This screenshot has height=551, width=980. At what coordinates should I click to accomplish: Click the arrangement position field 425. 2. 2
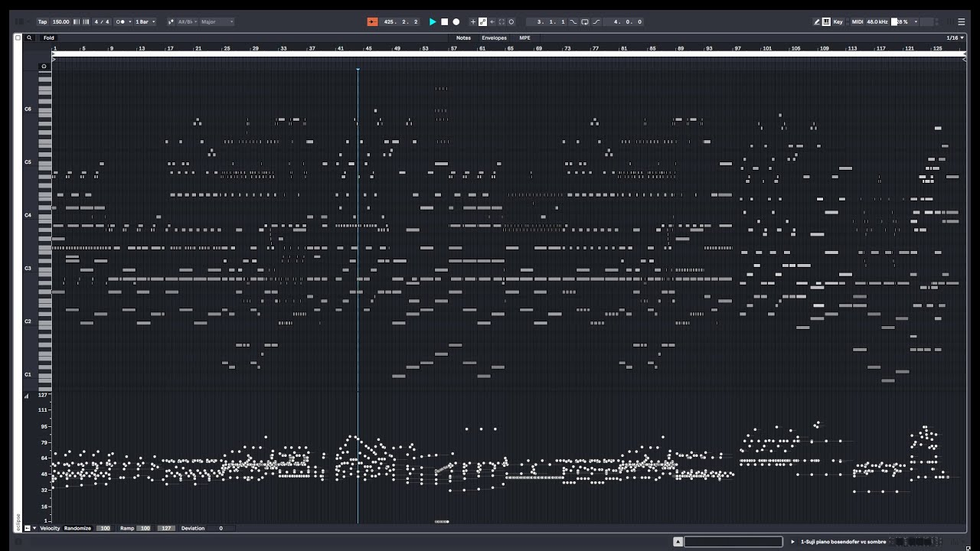[401, 21]
